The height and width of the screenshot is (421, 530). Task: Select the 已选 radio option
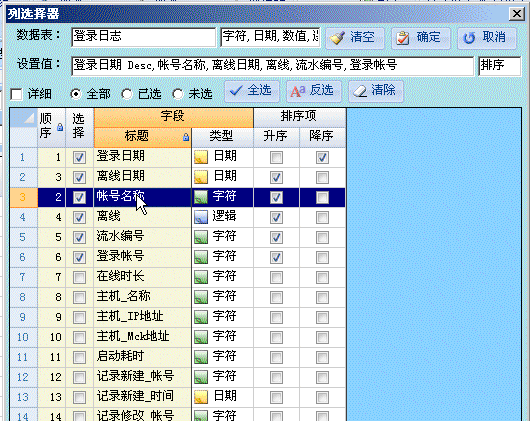tap(127, 94)
